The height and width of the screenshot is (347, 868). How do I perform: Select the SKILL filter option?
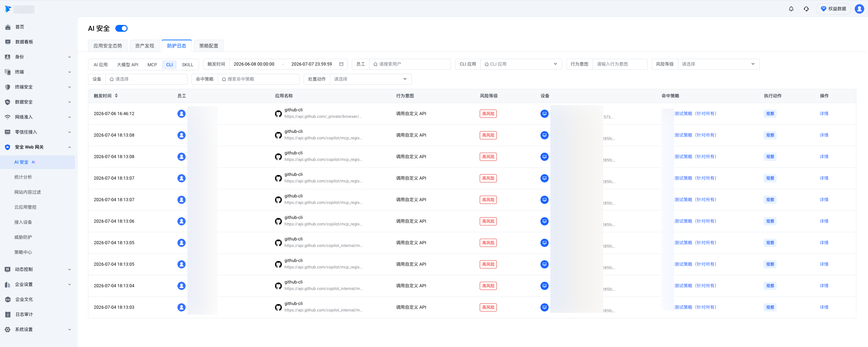(x=188, y=65)
